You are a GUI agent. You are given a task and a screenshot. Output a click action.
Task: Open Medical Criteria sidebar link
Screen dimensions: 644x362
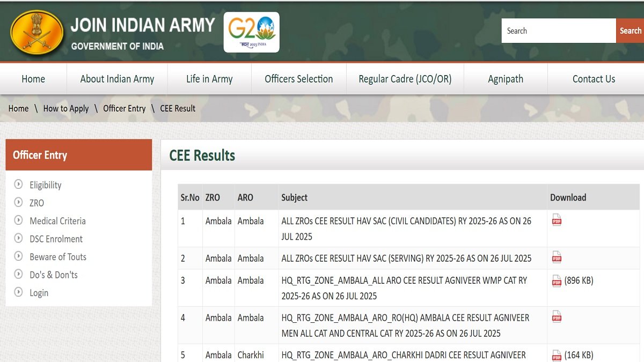coord(57,221)
